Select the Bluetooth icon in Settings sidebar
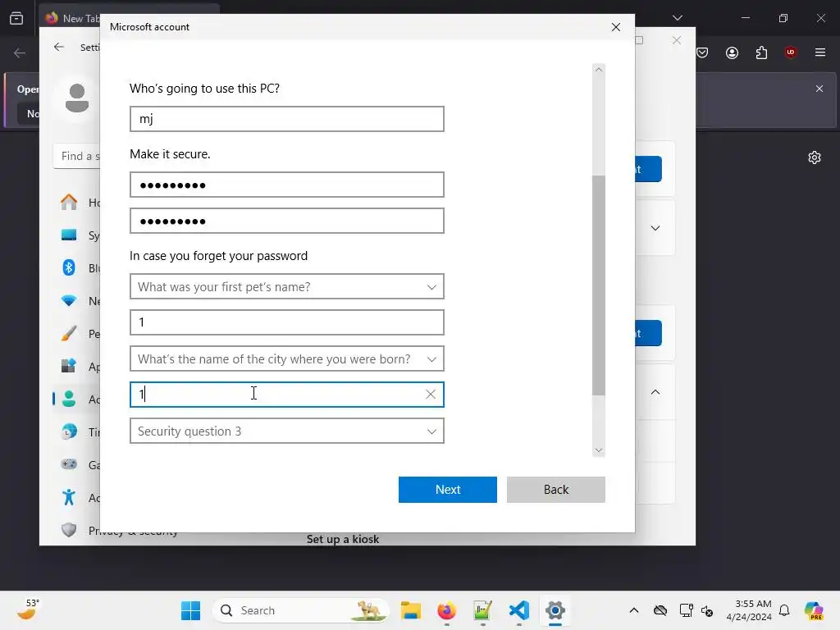The height and width of the screenshot is (630, 840). (x=69, y=267)
